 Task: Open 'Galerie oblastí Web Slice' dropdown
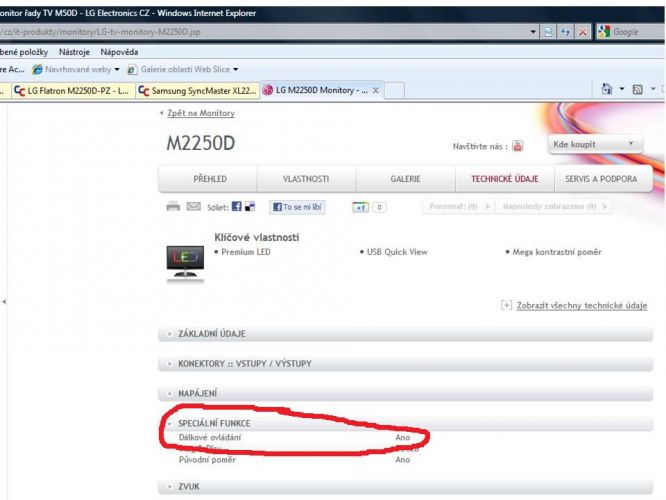[183, 69]
